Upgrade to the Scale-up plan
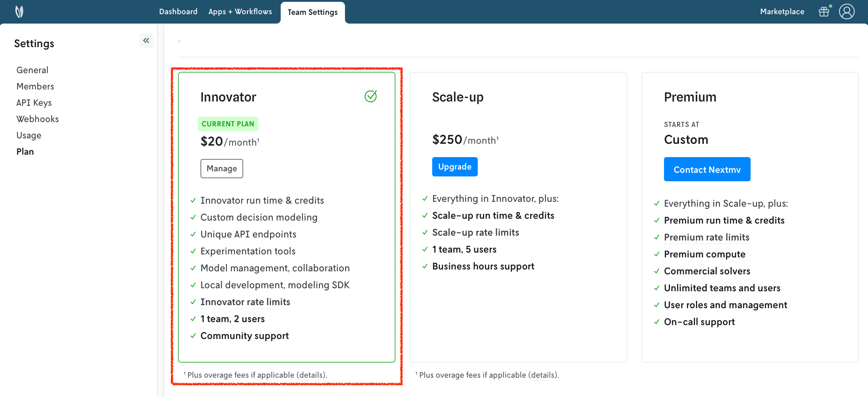Viewport: 868px width, 397px height. [455, 167]
